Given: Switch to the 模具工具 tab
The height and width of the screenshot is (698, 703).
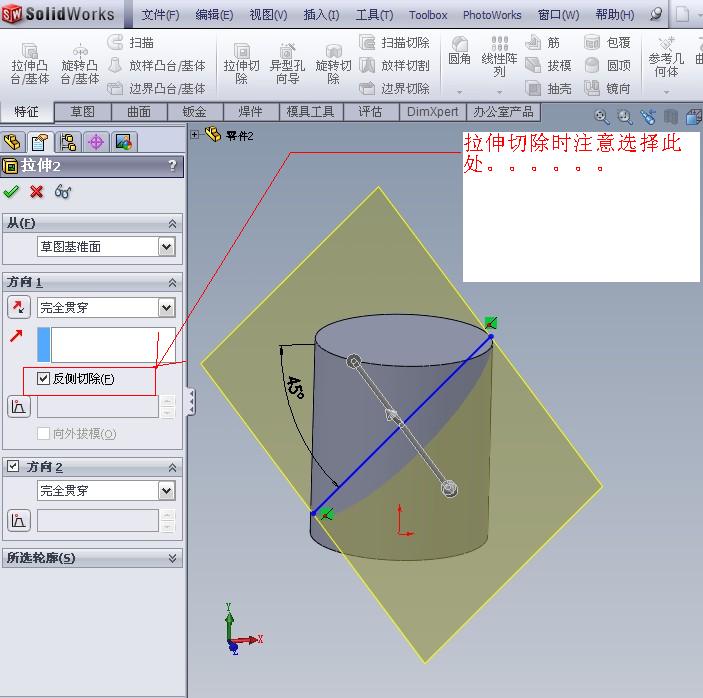Looking at the screenshot, I should [311, 112].
